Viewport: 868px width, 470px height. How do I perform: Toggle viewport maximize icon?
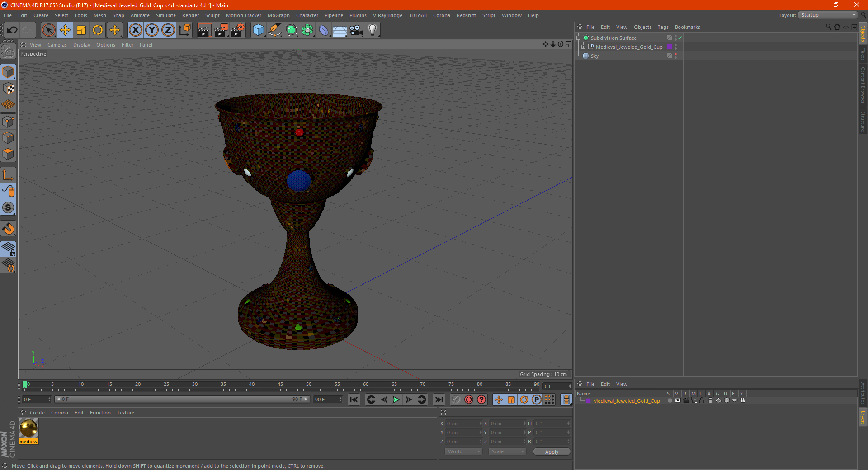[568, 44]
